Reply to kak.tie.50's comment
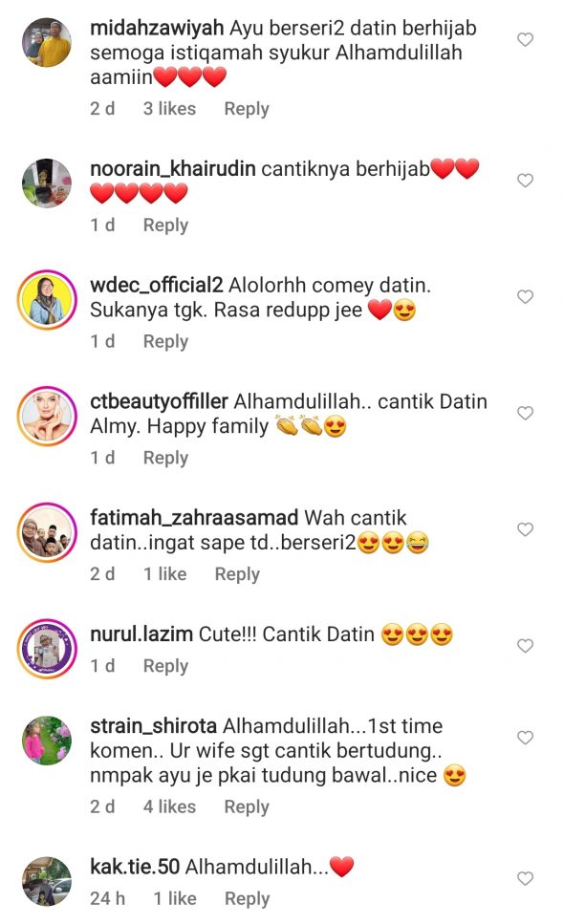The image size is (564, 924). coord(247,898)
